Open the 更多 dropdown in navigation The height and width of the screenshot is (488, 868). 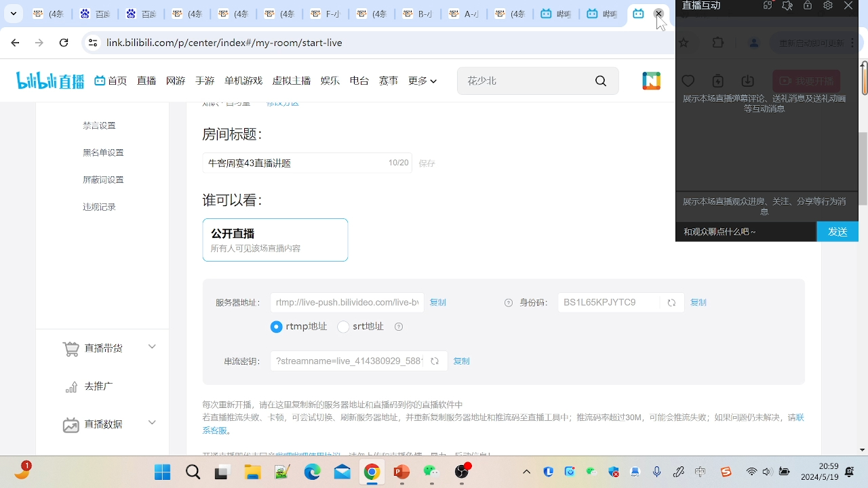click(x=422, y=81)
